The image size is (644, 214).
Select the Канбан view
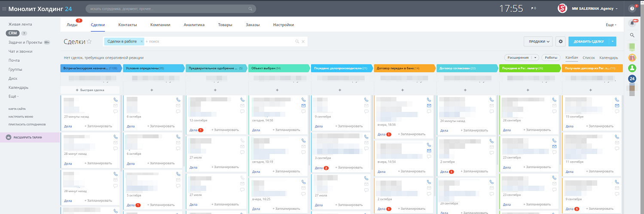(x=572, y=57)
